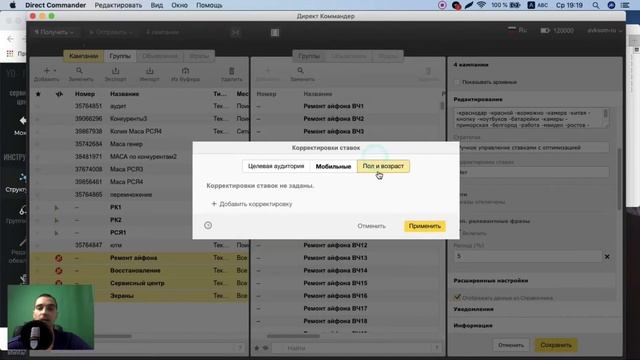Click the Wi-Fi status icon
Image resolution: width=640 pixels, height=360 pixels.
(482, 5)
